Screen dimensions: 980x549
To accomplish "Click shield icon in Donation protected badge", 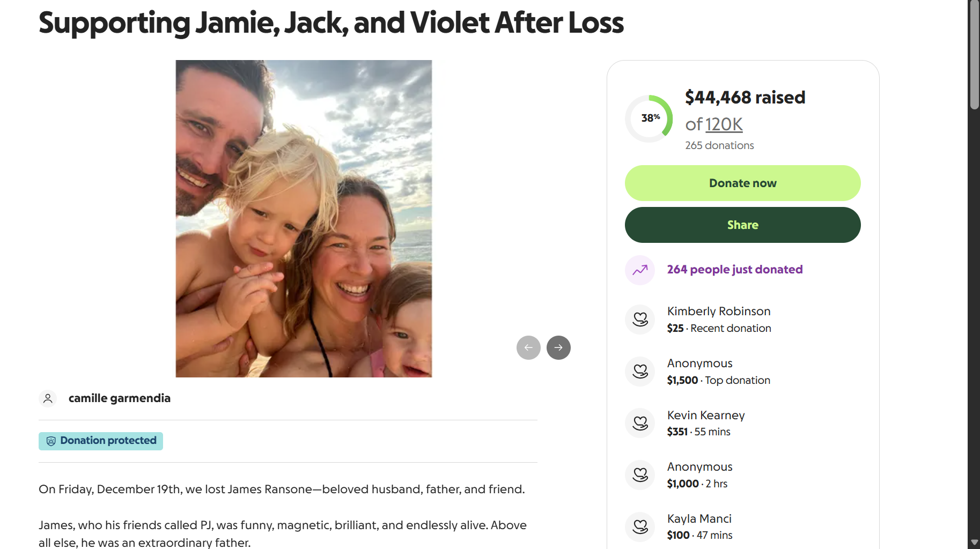I will pyautogui.click(x=51, y=441).
